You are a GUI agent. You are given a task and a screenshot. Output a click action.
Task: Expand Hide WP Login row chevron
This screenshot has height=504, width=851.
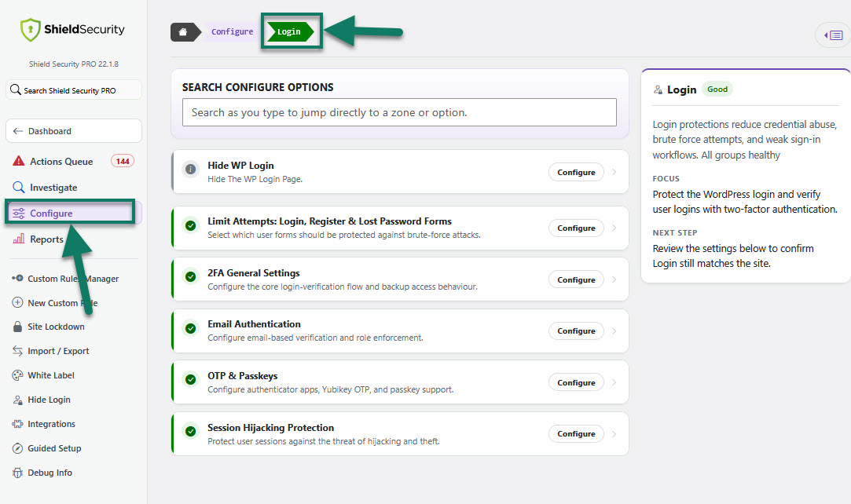(614, 172)
